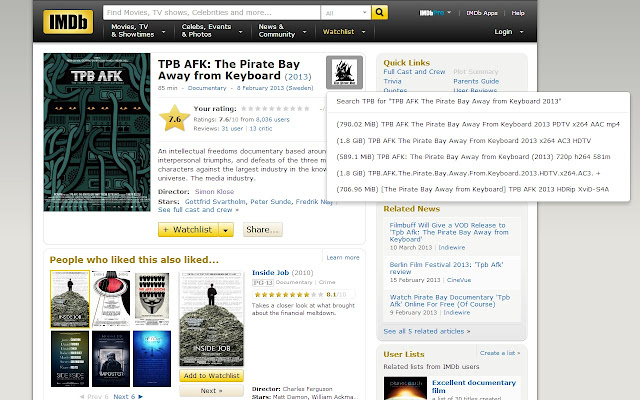Screen dimensions: 640x400
Task: Open the Documentary genre link
Action: tap(207, 88)
